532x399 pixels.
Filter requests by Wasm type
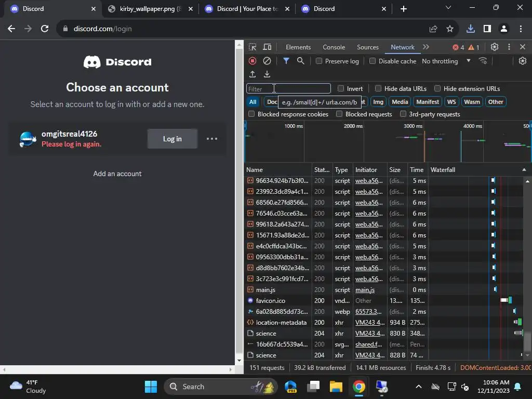pyautogui.click(x=472, y=102)
